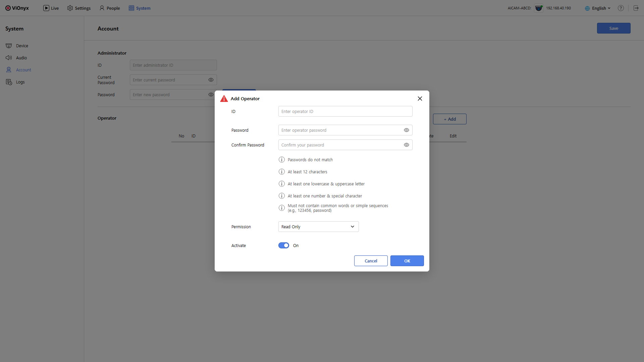Show operator password with eye icon
This screenshot has width=644, height=362.
406,130
